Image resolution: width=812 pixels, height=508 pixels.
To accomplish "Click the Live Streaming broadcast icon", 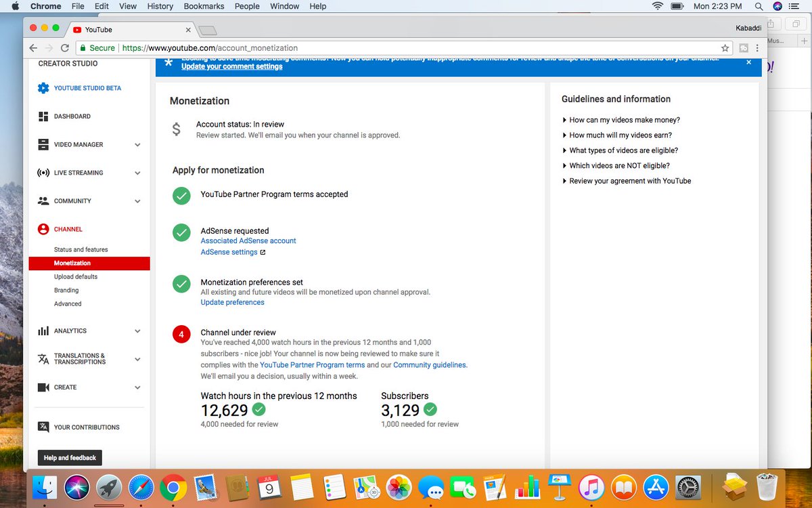I will pyautogui.click(x=43, y=173).
